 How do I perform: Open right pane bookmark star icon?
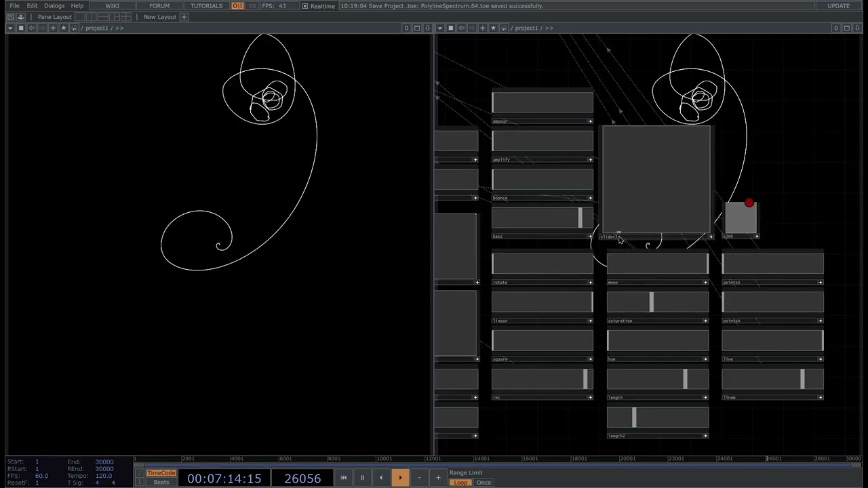click(494, 28)
